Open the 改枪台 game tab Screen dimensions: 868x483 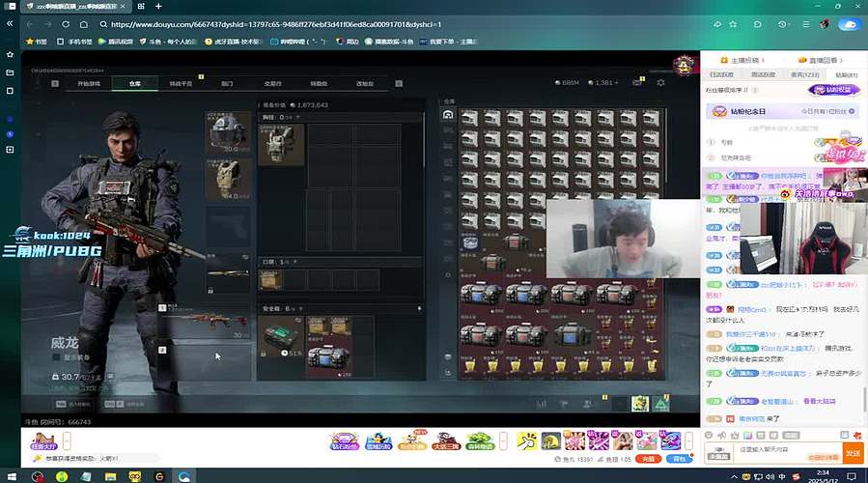(365, 84)
